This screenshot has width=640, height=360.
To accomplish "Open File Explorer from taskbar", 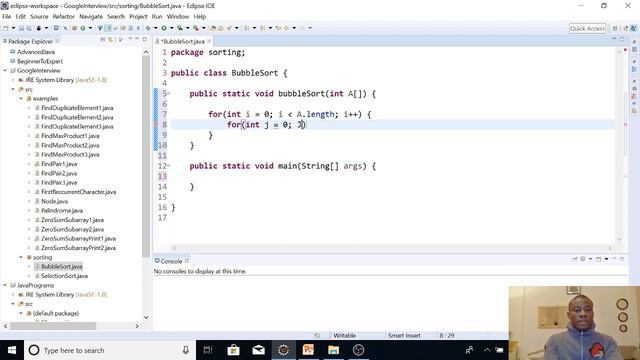I will [333, 350].
